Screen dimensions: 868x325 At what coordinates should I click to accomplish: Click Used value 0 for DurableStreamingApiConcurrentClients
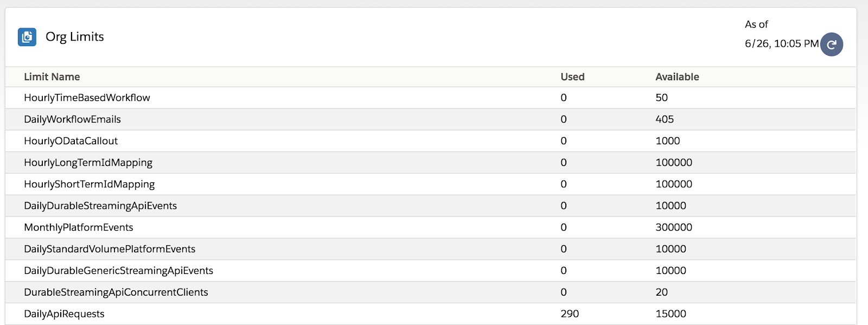click(x=564, y=292)
